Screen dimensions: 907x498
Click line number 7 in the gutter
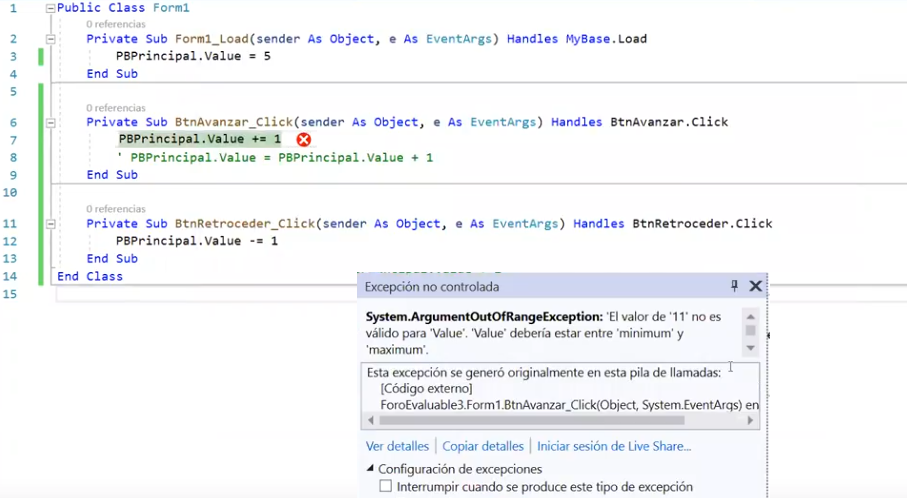tap(13, 140)
